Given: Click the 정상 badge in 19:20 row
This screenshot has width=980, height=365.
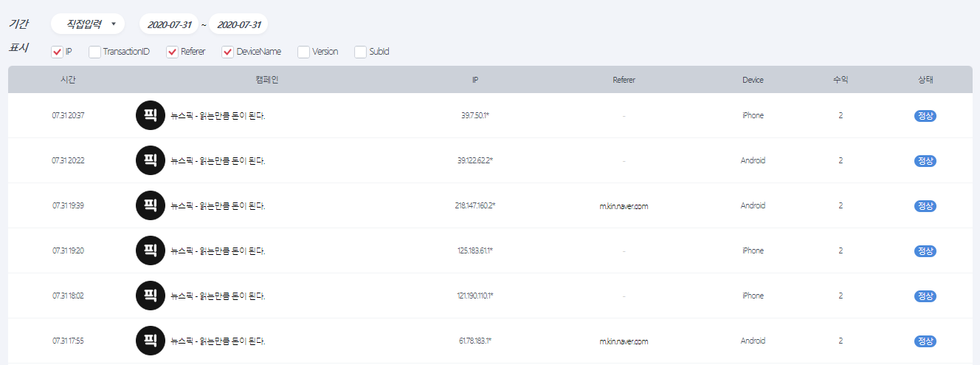Looking at the screenshot, I should coord(925,251).
